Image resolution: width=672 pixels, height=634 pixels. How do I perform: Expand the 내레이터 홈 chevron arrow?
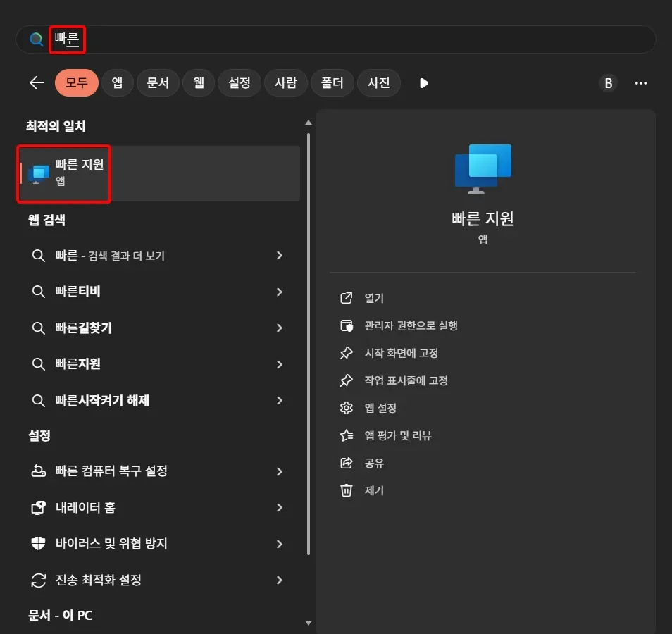[280, 507]
